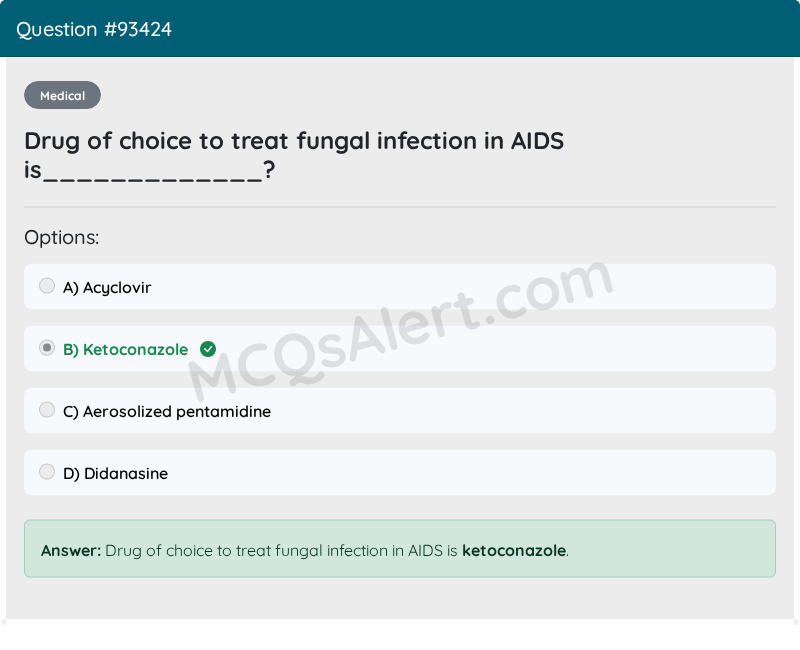This screenshot has width=800, height=650.
Task: Click option text B) Ketoconazole
Action: click(x=126, y=349)
